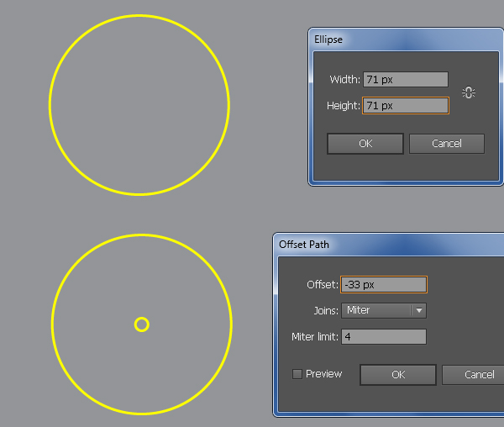Click the Preview label text
This screenshot has width=504, height=427.
pyautogui.click(x=323, y=374)
